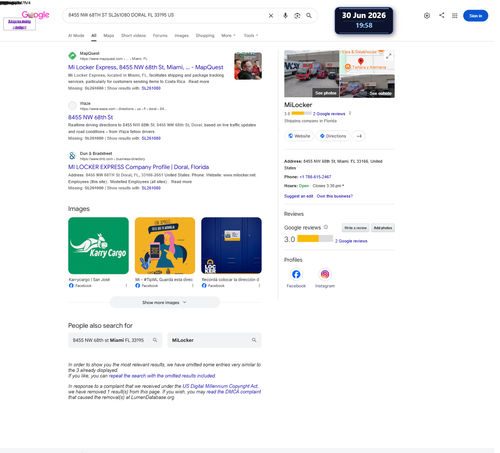Click the Write a review button
500x453 pixels.
coord(355,228)
